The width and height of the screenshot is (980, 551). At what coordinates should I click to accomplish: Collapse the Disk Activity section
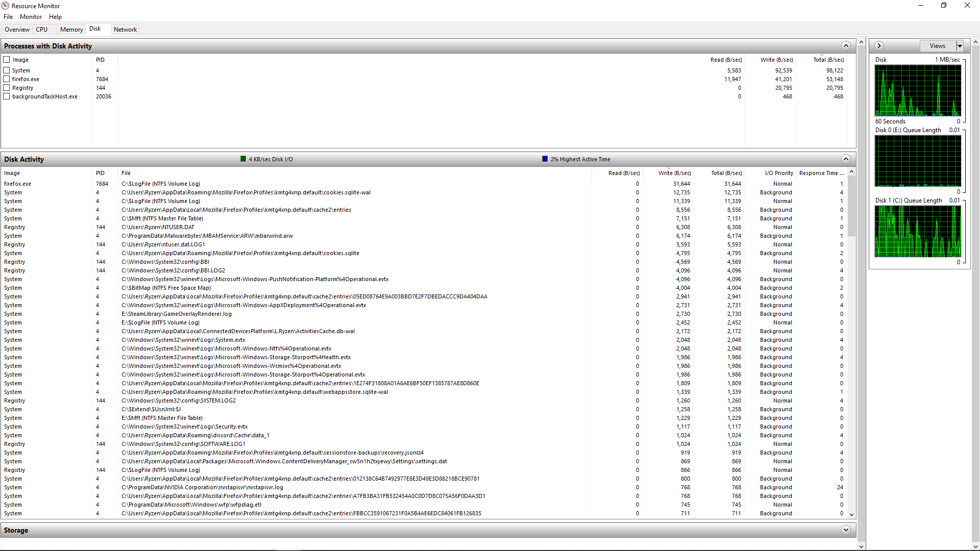[846, 159]
